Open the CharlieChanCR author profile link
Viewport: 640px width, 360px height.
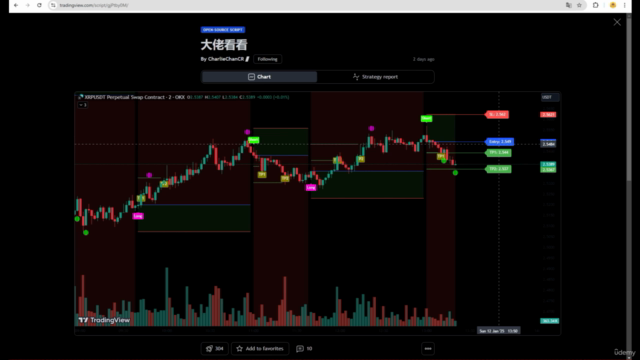pyautogui.click(x=226, y=59)
